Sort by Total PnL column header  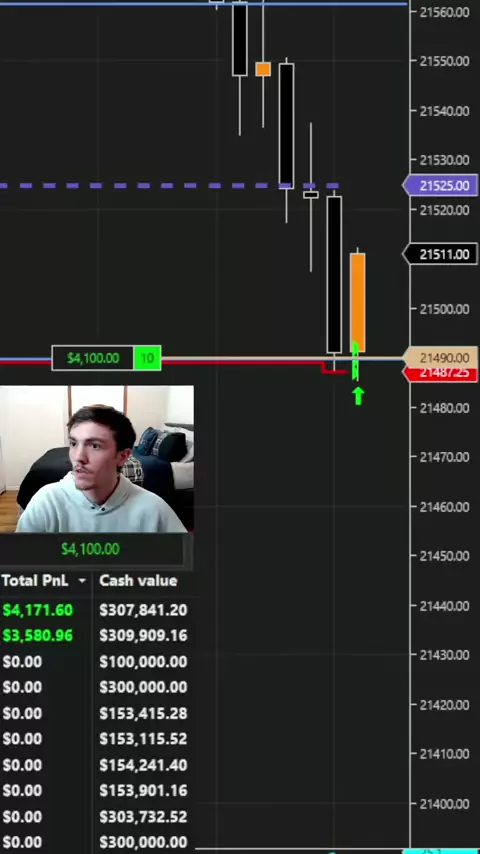tap(35, 581)
